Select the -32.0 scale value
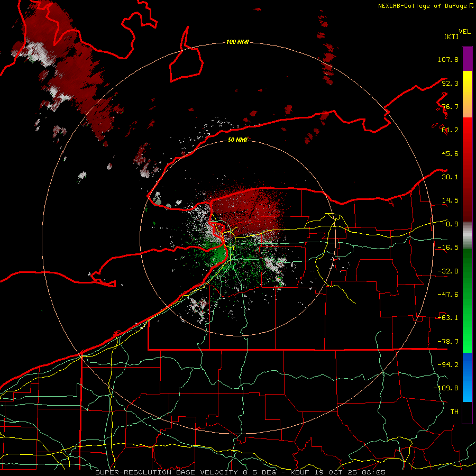This screenshot has width=476, height=476. tap(448, 271)
